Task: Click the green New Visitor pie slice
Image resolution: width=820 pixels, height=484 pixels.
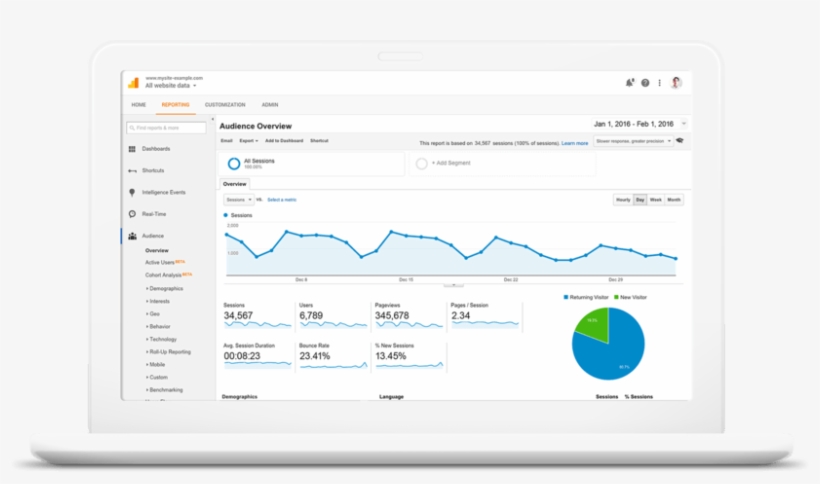Action: coord(596,322)
